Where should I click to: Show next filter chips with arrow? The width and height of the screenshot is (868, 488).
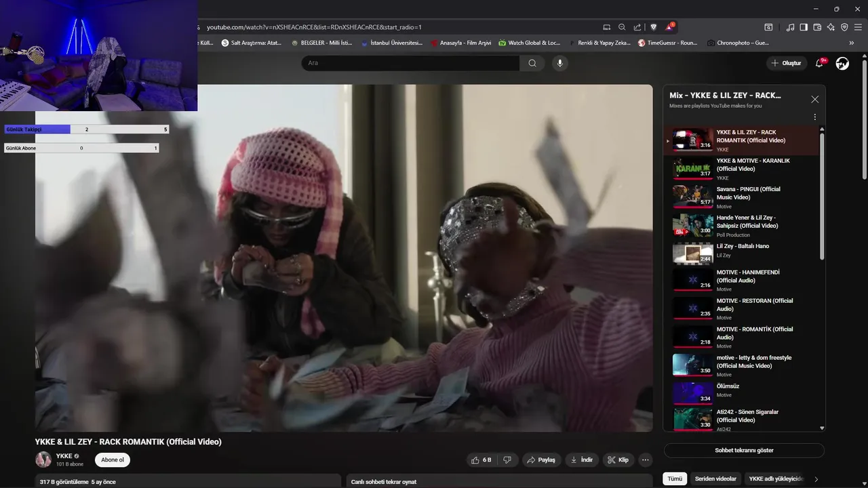coord(816,479)
